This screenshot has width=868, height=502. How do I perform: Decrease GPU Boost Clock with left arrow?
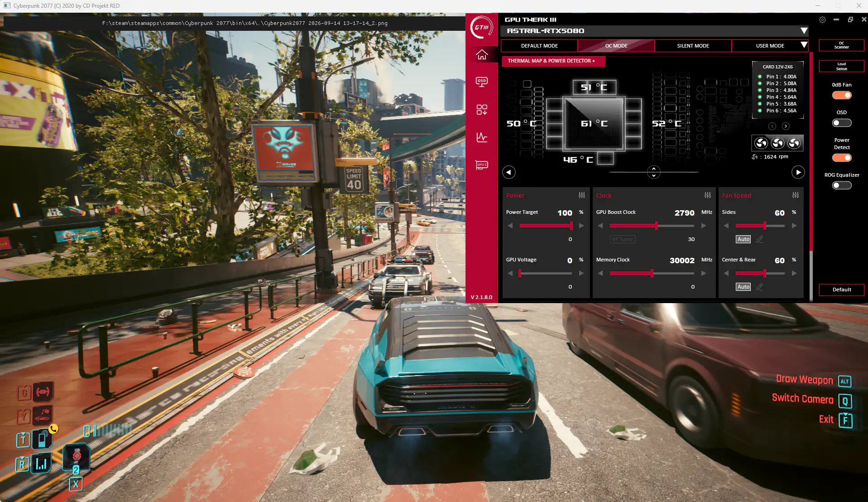pyautogui.click(x=600, y=226)
